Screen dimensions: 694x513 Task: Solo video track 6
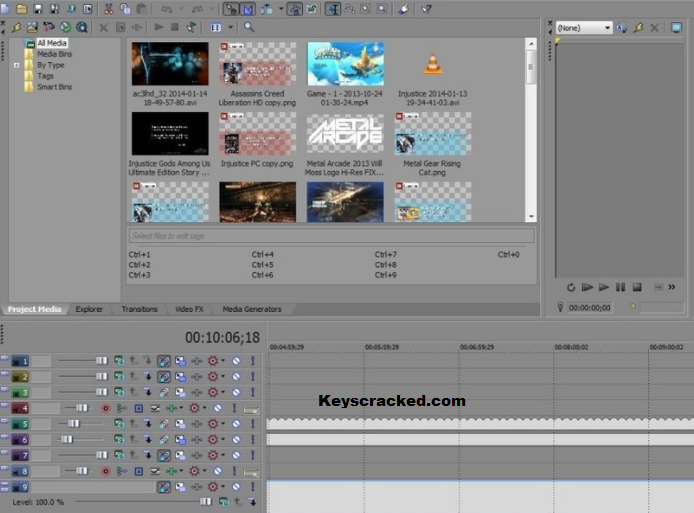[253, 440]
